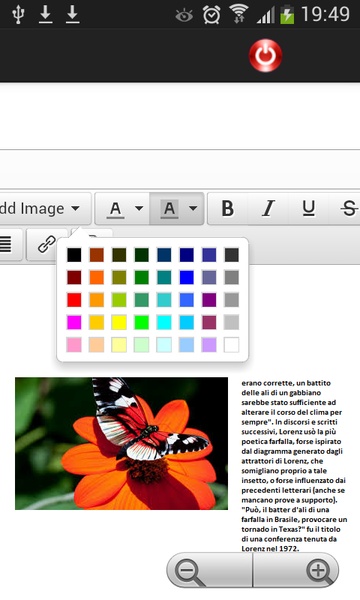Pick the light pink swatch
360x600 pixels.
(x=74, y=345)
